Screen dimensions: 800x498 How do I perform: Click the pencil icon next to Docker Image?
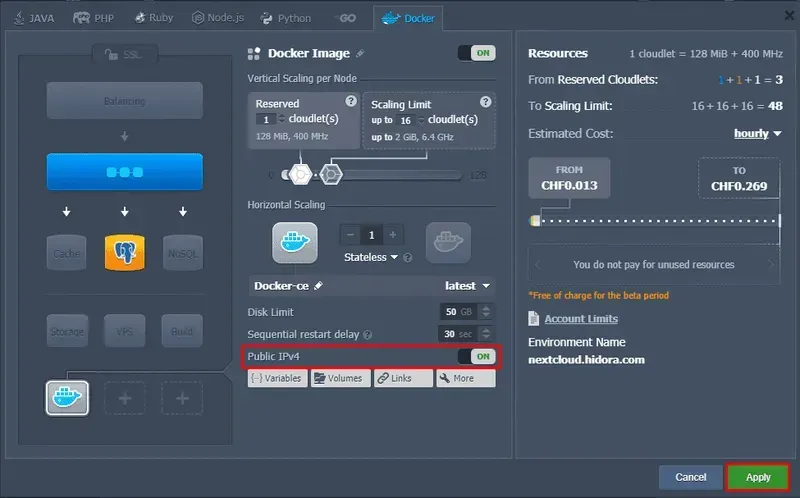click(361, 54)
